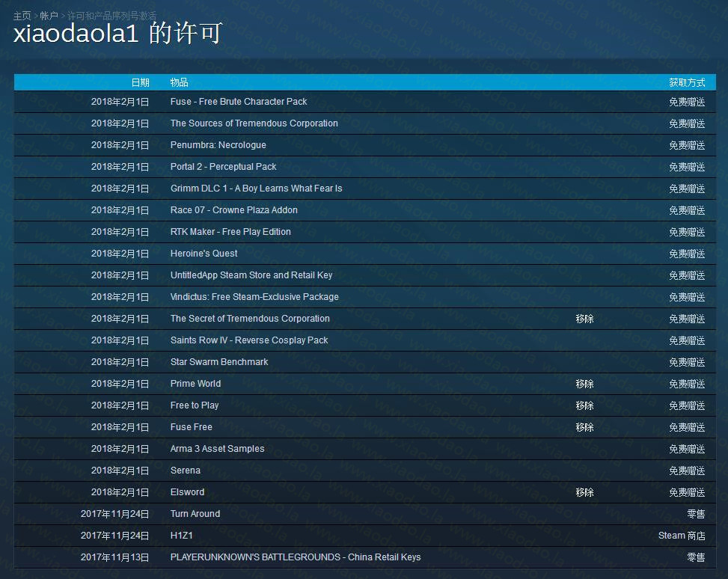Click 零售 in the PLAYERUNKNOWN'S BATTLEGROUNDS row

click(696, 557)
